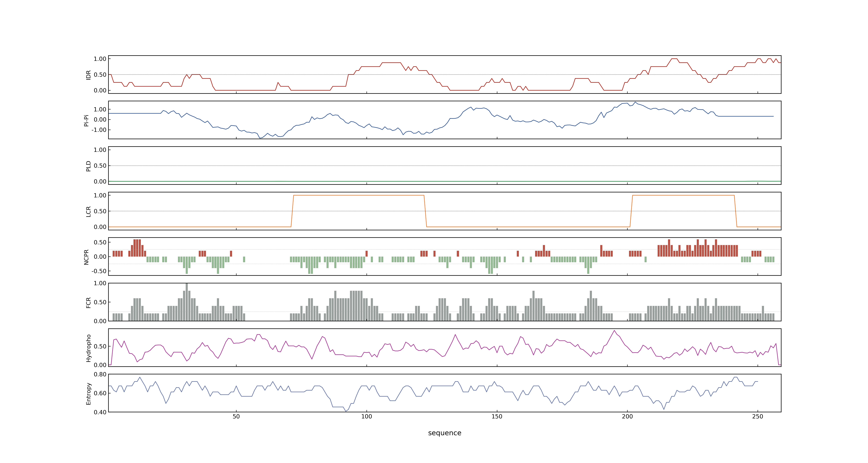Screen dimensions: 868x463
Task: Click the x-axis tick label 100
Action: (367, 416)
